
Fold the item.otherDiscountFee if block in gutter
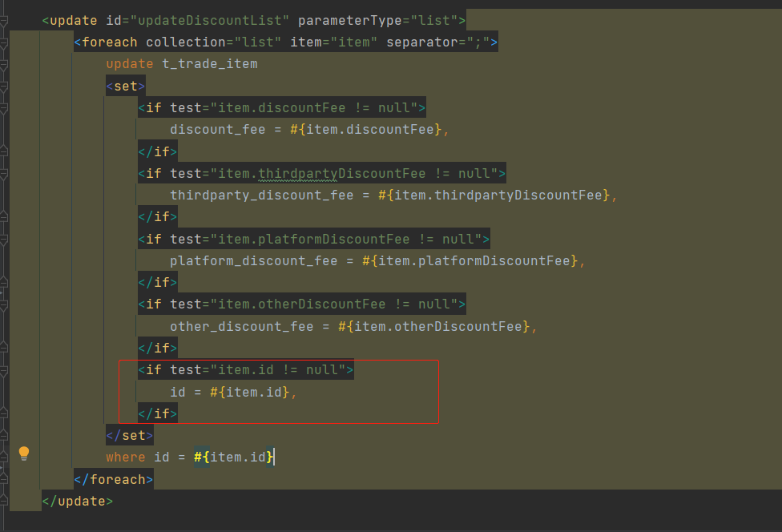3,304
